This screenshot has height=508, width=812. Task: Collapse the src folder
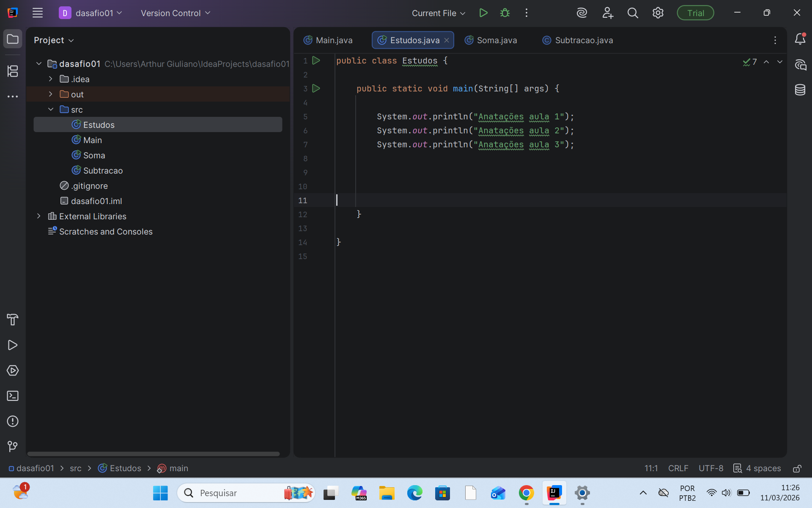tap(50, 109)
